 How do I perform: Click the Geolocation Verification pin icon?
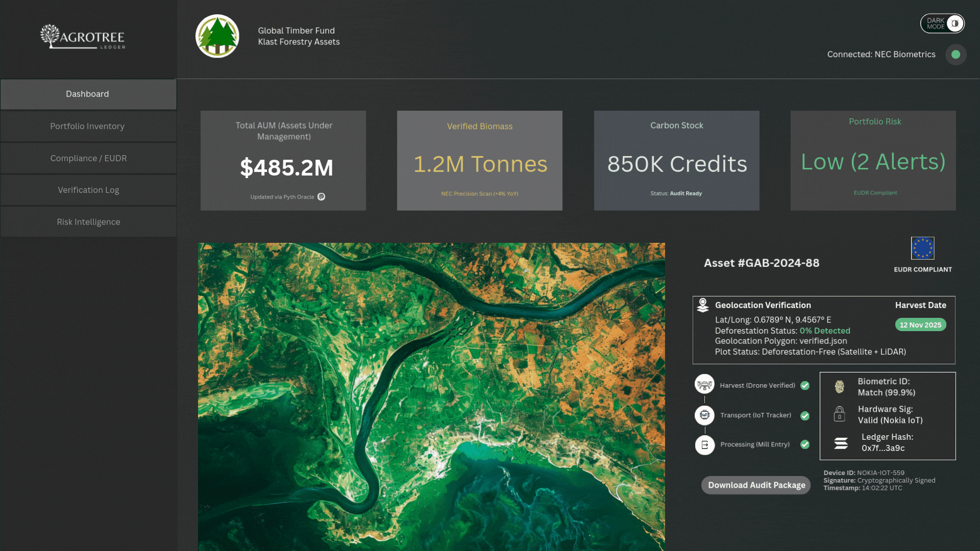coord(704,305)
